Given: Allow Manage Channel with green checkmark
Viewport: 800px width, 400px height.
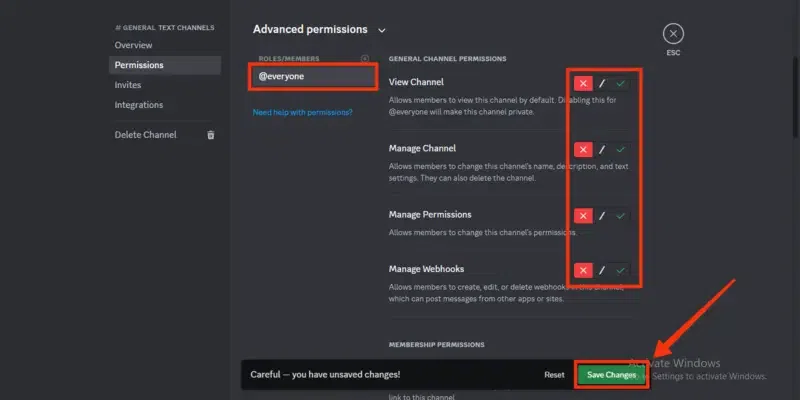Looking at the screenshot, I should 621,150.
